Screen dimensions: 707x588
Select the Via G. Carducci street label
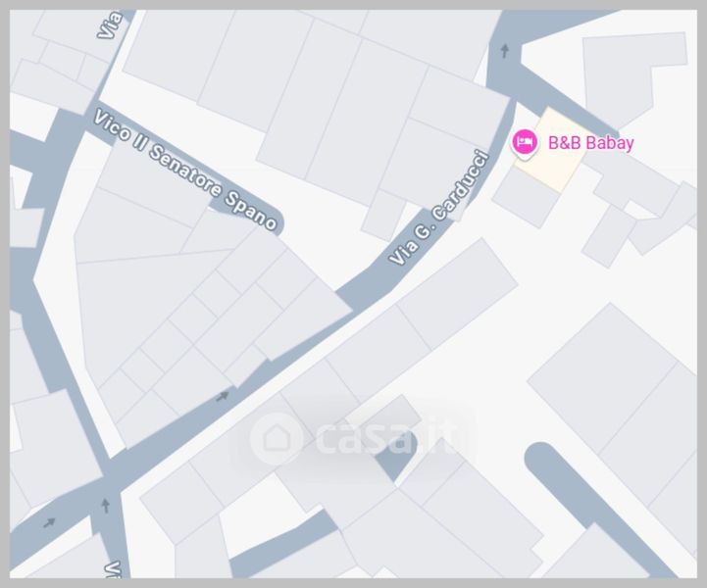click(438, 207)
